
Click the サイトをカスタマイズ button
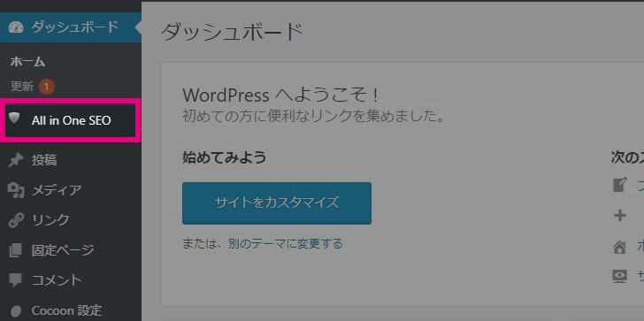(277, 203)
